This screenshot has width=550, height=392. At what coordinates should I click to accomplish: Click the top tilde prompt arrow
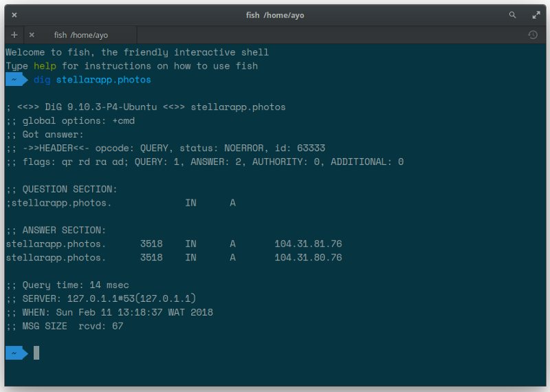pos(16,80)
